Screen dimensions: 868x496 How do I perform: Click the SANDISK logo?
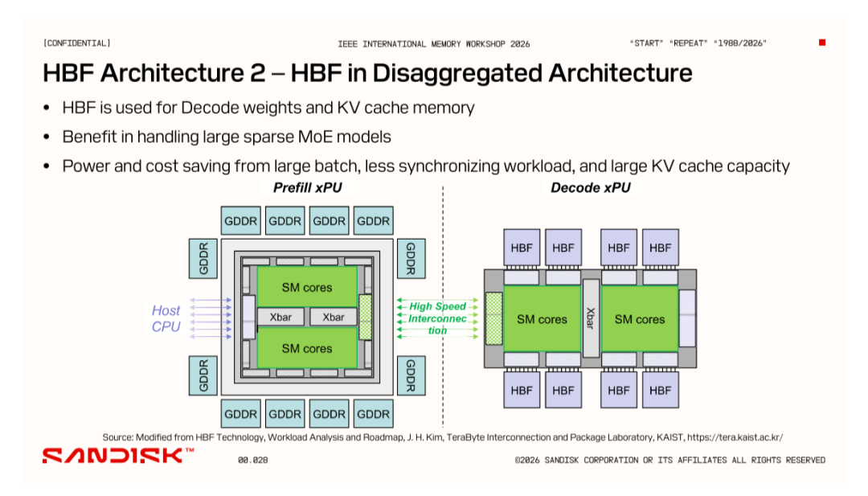(118, 455)
